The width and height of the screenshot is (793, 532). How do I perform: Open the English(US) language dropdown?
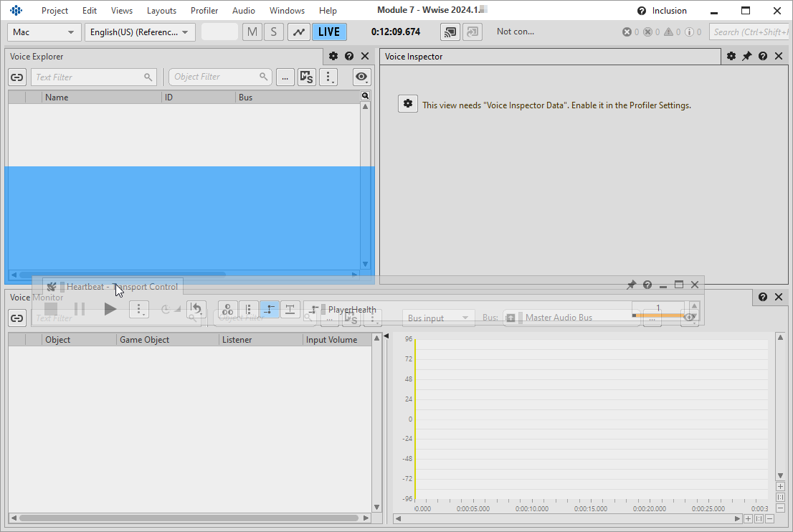coord(139,32)
